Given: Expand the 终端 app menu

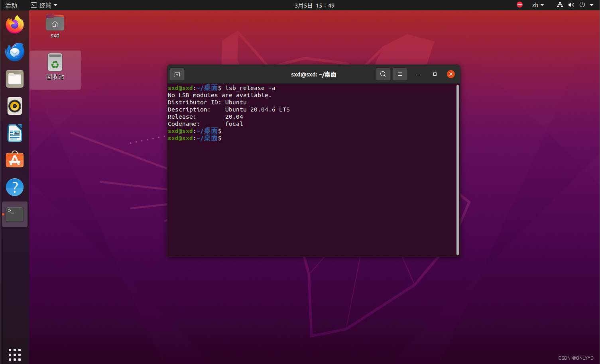Looking at the screenshot, I should point(44,5).
